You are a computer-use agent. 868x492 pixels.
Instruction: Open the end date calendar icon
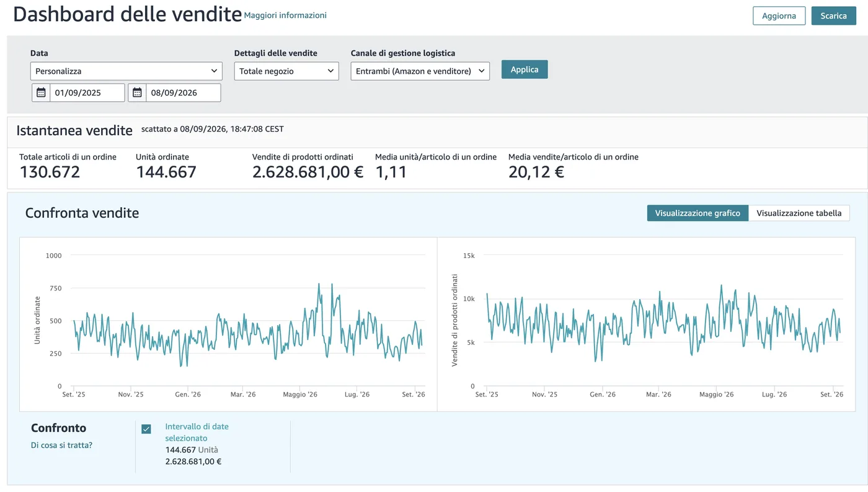tap(137, 92)
